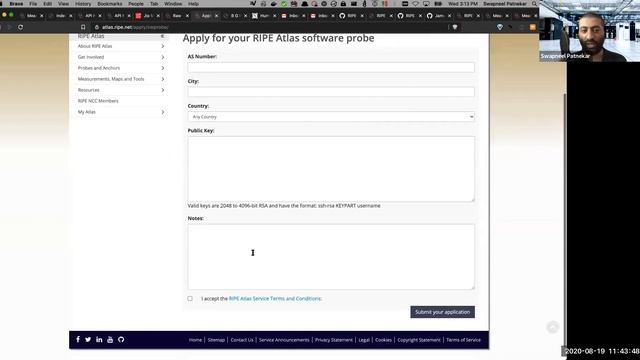This screenshot has width=640, height=360.
Task: Open the Country dropdown
Action: pos(331,117)
